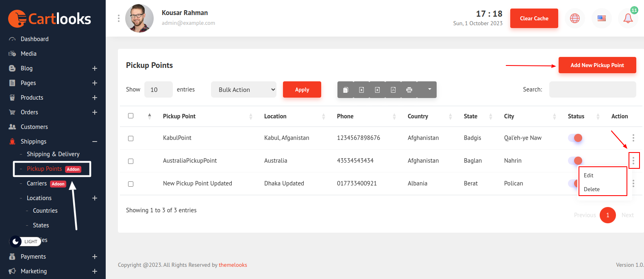The image size is (644, 279).
Task: Switch the LIGHT theme mode toggle
Action: click(25, 242)
